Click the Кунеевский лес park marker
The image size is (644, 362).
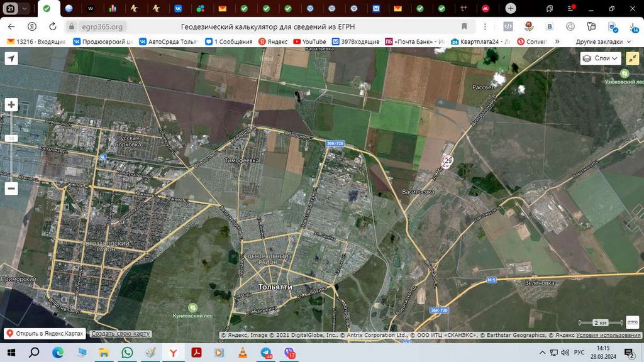click(x=192, y=307)
